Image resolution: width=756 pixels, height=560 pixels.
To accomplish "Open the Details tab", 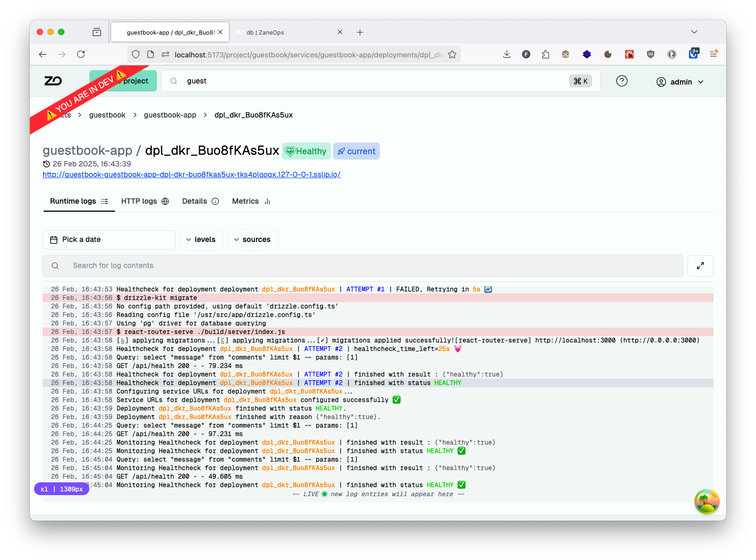I will point(201,201).
